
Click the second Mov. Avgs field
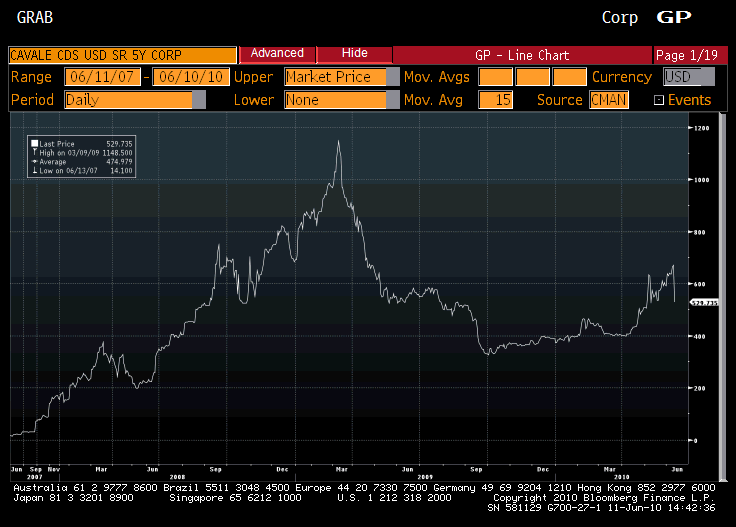532,77
